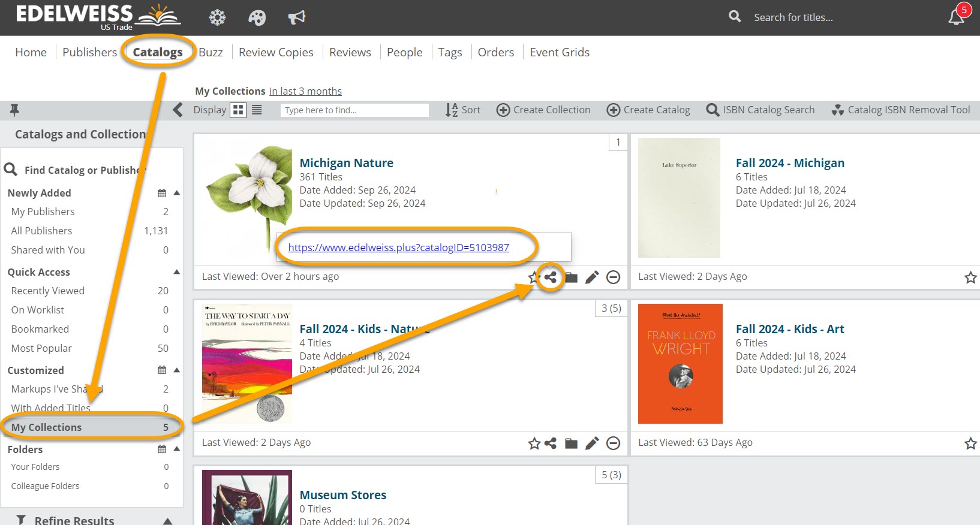Click Create Catalog
Image resolution: width=980 pixels, height=525 pixels.
[x=648, y=110]
